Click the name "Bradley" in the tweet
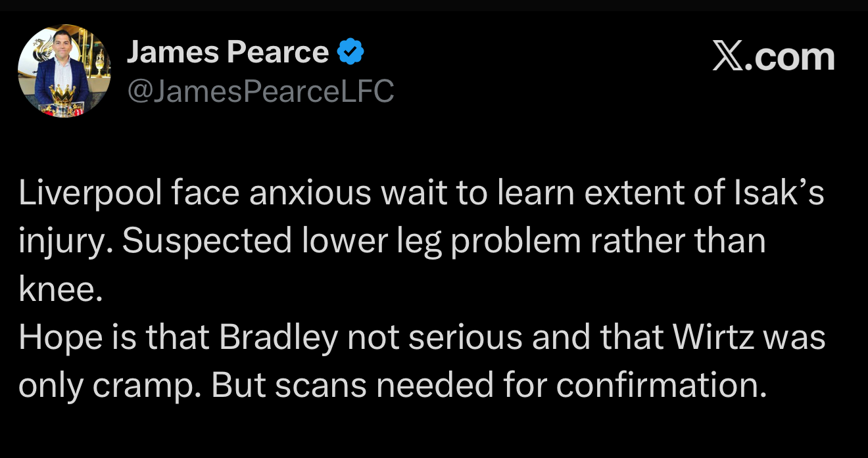Viewport: 868px width, 458px height. click(x=278, y=337)
